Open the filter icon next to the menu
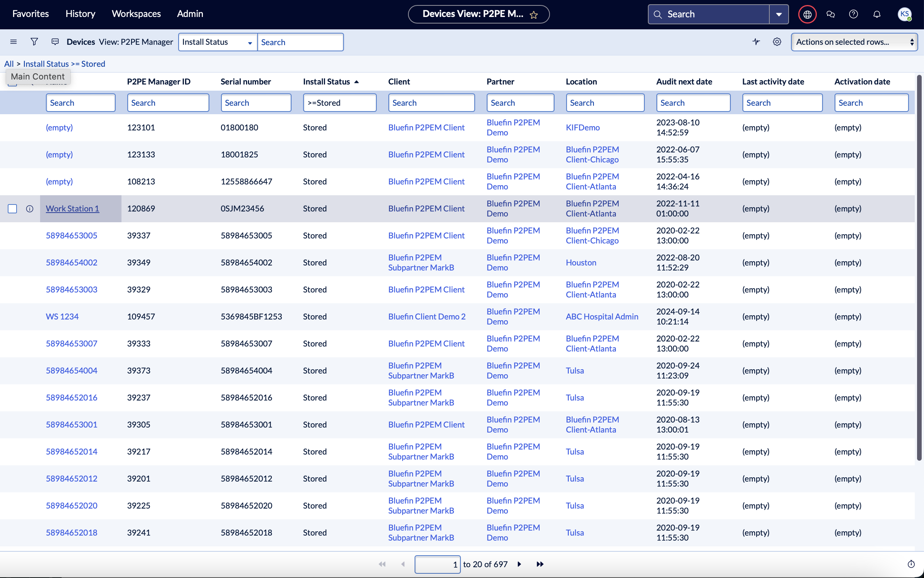Screen dimensions: 924x578 (34, 42)
